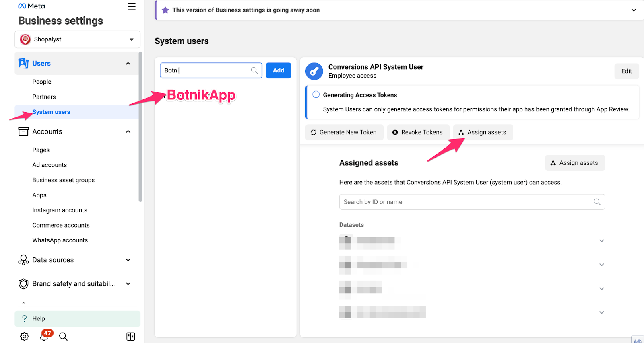Image resolution: width=644 pixels, height=343 pixels.
Task: Click the info icon beside Generating Access Tokens
Action: click(316, 94)
